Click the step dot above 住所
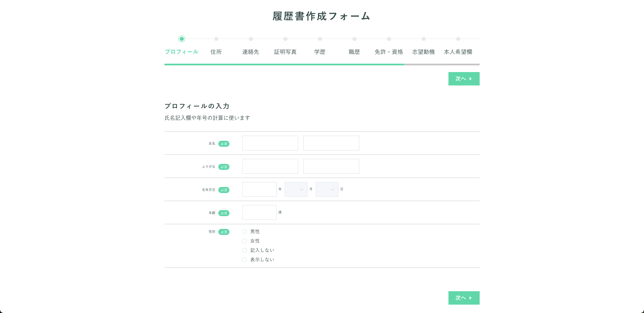Image resolution: width=644 pixels, height=313 pixels. tap(216, 39)
